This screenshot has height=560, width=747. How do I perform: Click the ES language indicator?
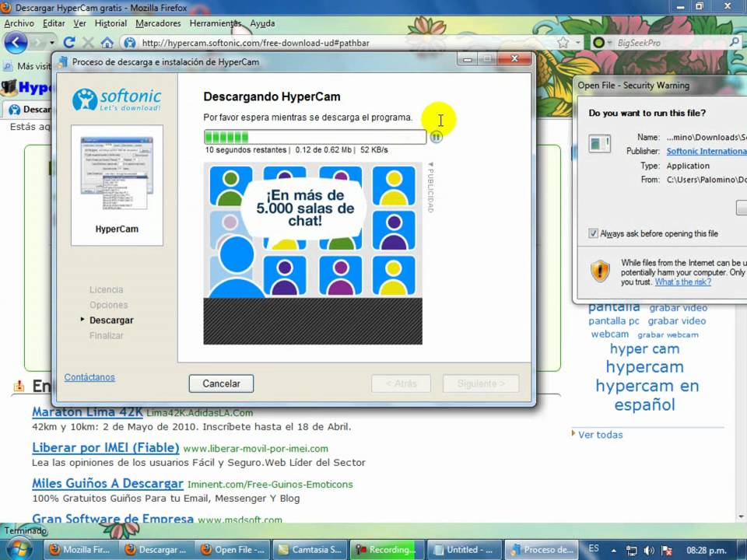click(594, 548)
